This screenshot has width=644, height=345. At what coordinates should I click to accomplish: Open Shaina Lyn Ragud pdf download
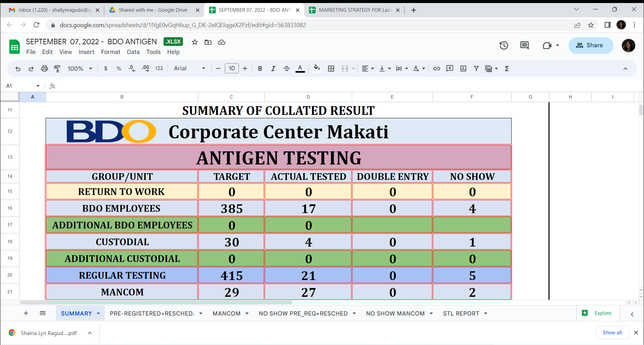click(x=49, y=333)
